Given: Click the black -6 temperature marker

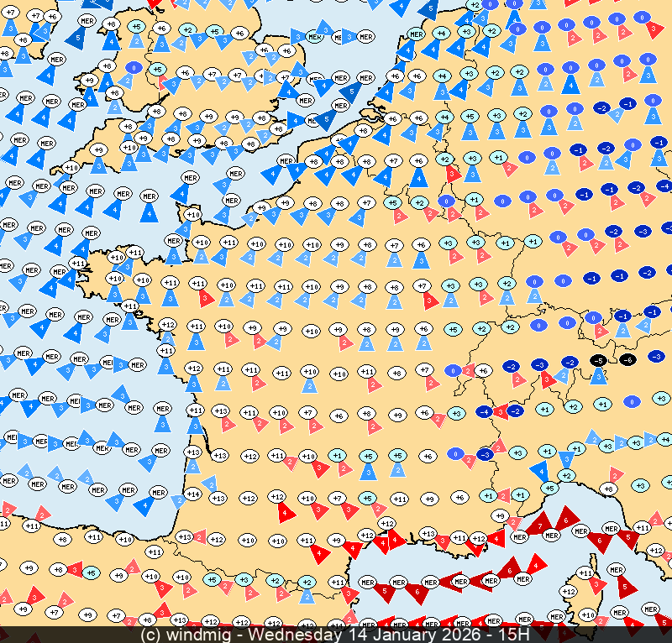Looking at the screenshot, I should pos(627,359).
